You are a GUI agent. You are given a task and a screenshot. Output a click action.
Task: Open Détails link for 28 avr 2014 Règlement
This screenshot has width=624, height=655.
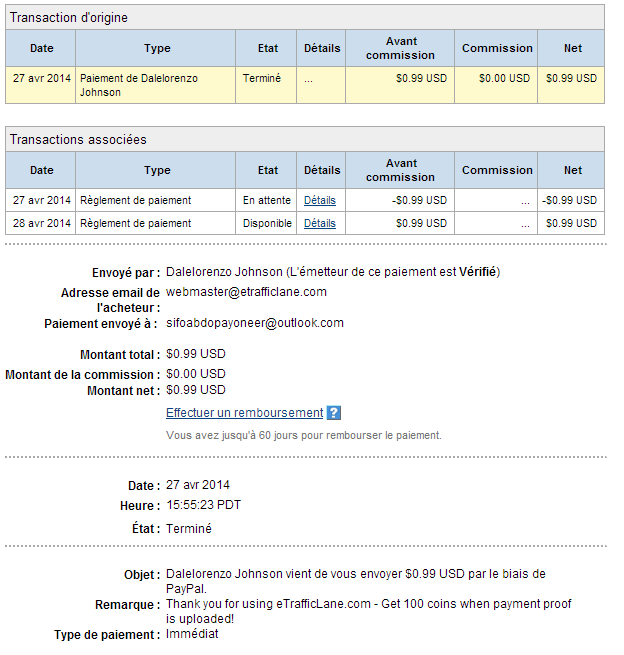point(320,223)
